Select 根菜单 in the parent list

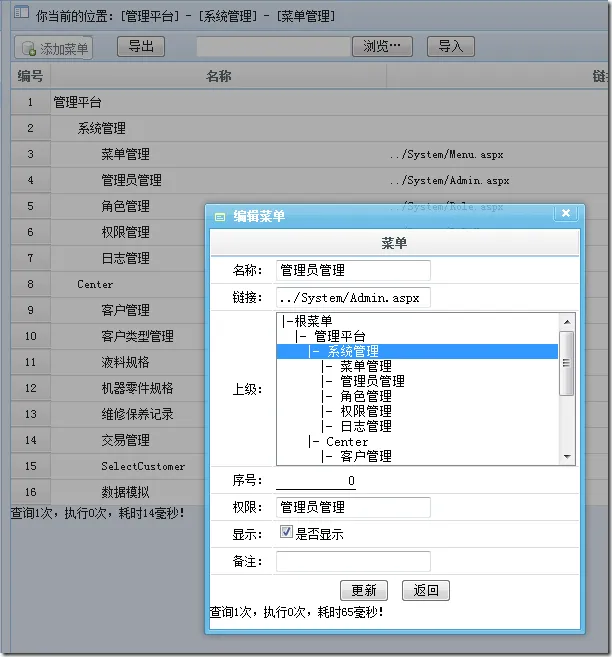coord(417,321)
